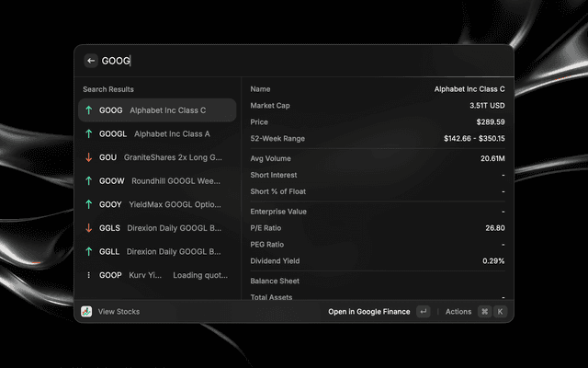Click the green up arrow beside GOOG
The width and height of the screenshot is (588, 368).
(x=88, y=110)
